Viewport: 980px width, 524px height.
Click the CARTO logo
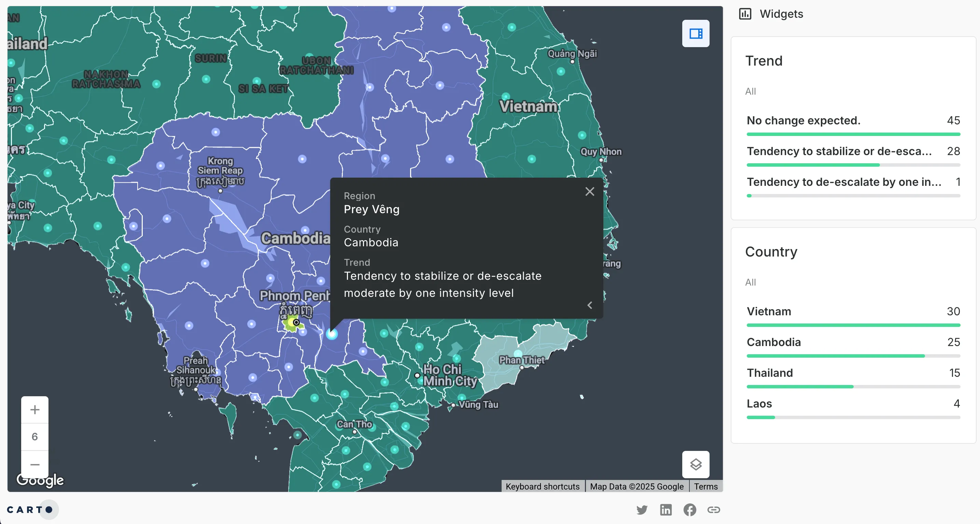click(30, 510)
